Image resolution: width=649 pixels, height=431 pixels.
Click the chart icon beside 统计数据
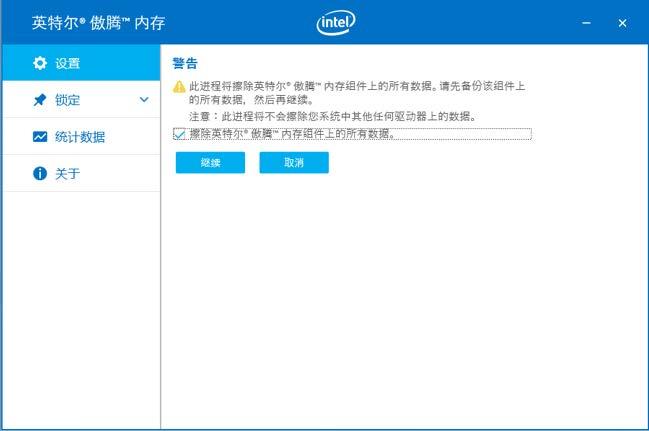(40, 137)
